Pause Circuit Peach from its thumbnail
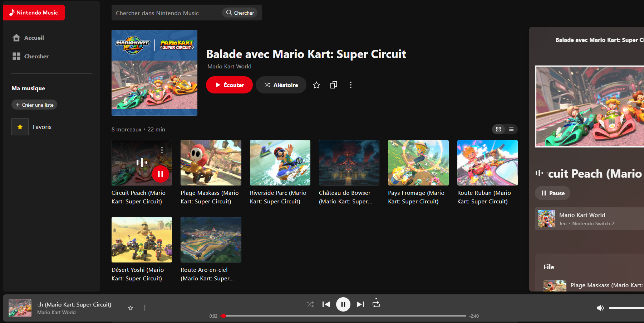Image resolution: width=644 pixels, height=323 pixels. (x=161, y=174)
